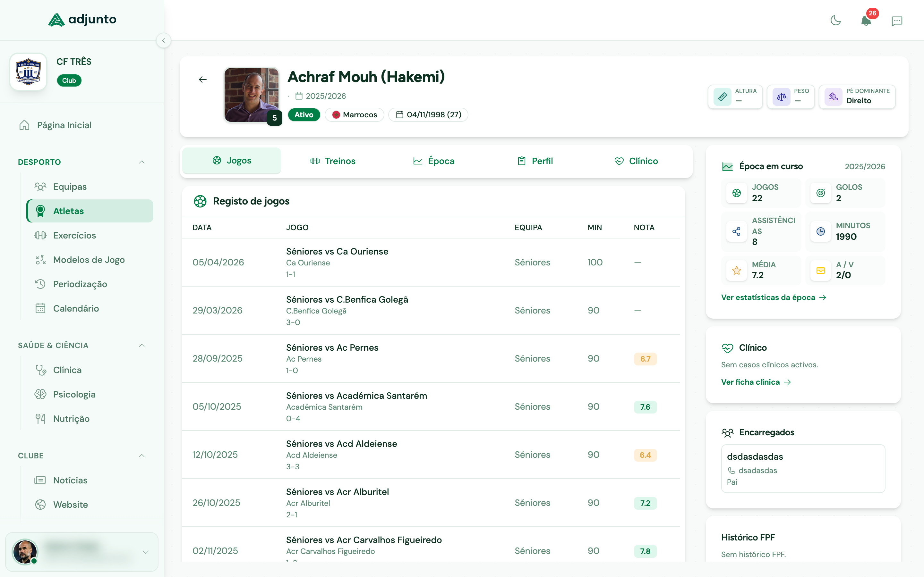Click the CF TRÊS club crest
The height and width of the screenshot is (577, 924).
click(x=28, y=71)
